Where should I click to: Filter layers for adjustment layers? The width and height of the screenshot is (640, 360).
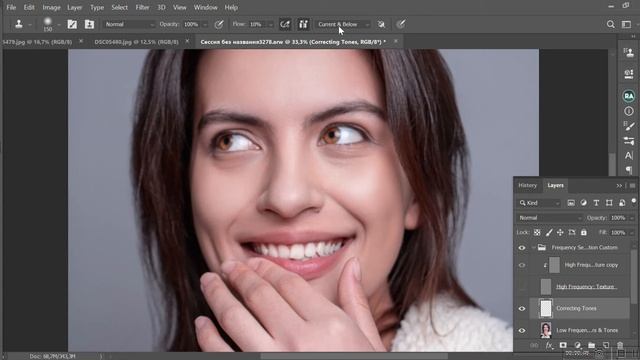click(584, 203)
